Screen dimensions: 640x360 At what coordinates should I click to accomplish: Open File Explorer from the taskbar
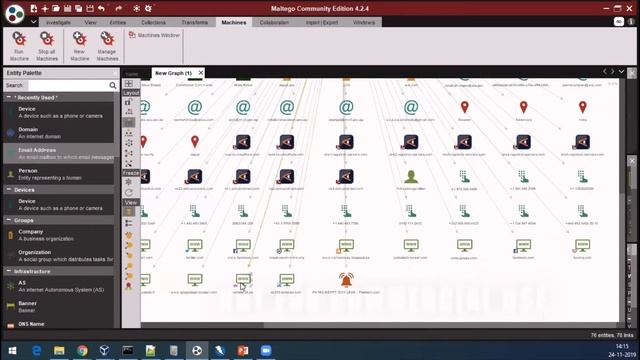click(59, 351)
